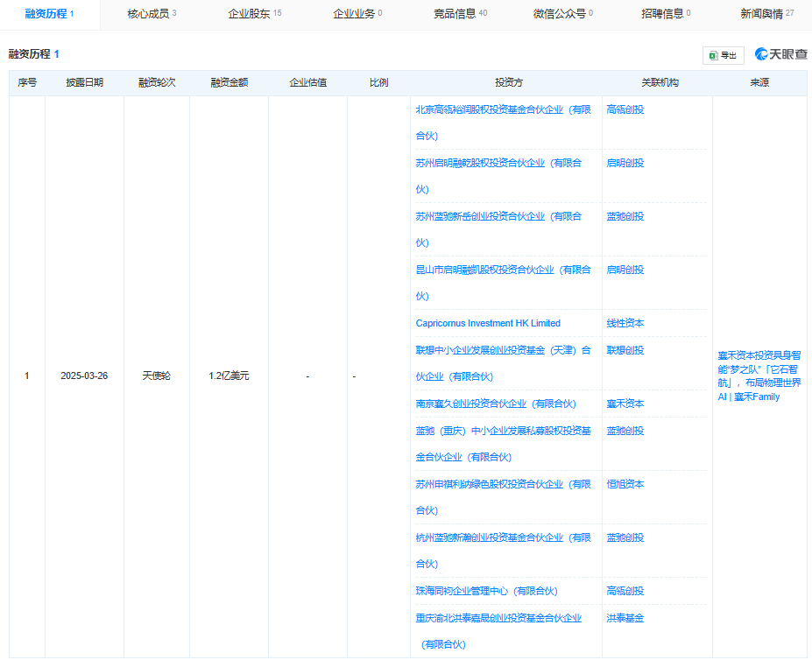
Task: Open the 线性资本 institution link
Action: coord(625,323)
